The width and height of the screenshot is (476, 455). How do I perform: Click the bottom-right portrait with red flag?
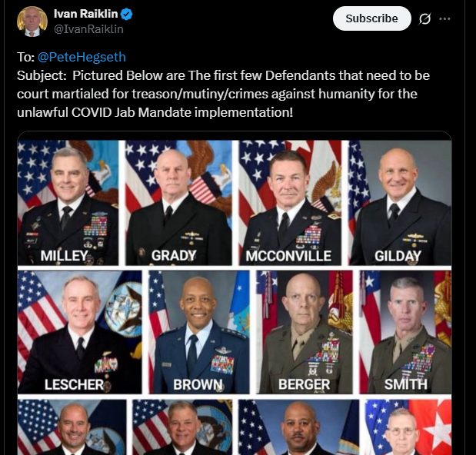[x=408, y=427]
